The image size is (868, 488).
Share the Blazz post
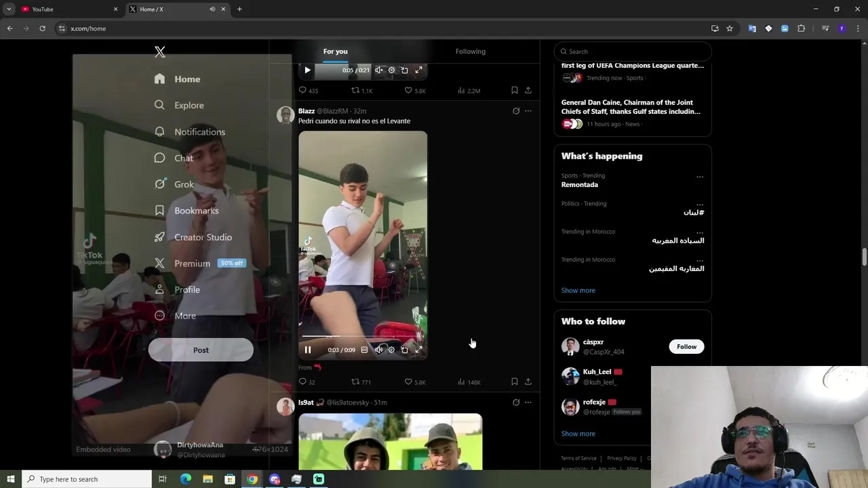pyautogui.click(x=528, y=382)
